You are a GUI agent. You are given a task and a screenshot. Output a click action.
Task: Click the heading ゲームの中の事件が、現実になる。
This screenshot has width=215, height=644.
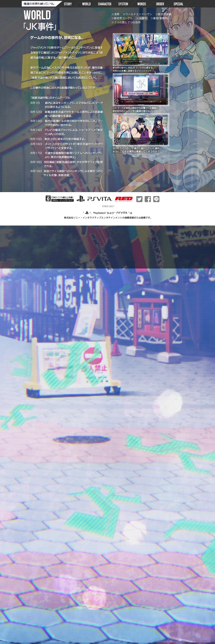[x=57, y=37]
